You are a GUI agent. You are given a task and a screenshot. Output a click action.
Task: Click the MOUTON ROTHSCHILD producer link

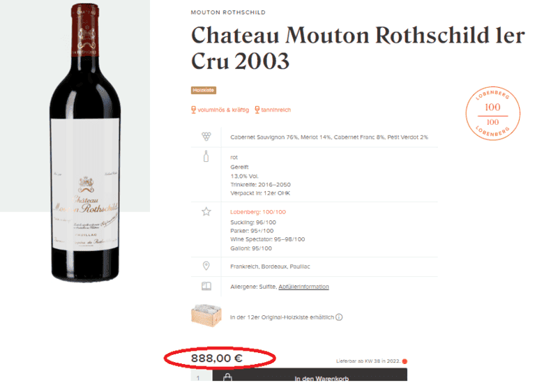click(x=228, y=13)
